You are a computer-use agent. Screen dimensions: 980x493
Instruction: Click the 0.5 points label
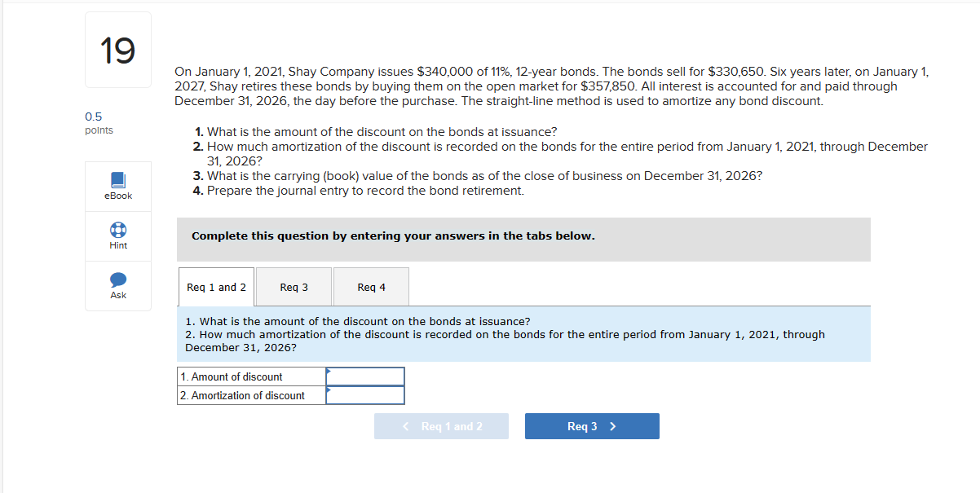98,123
